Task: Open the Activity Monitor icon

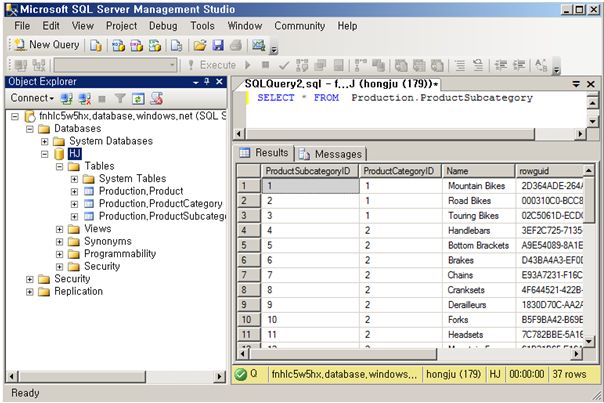Action: 258,45
